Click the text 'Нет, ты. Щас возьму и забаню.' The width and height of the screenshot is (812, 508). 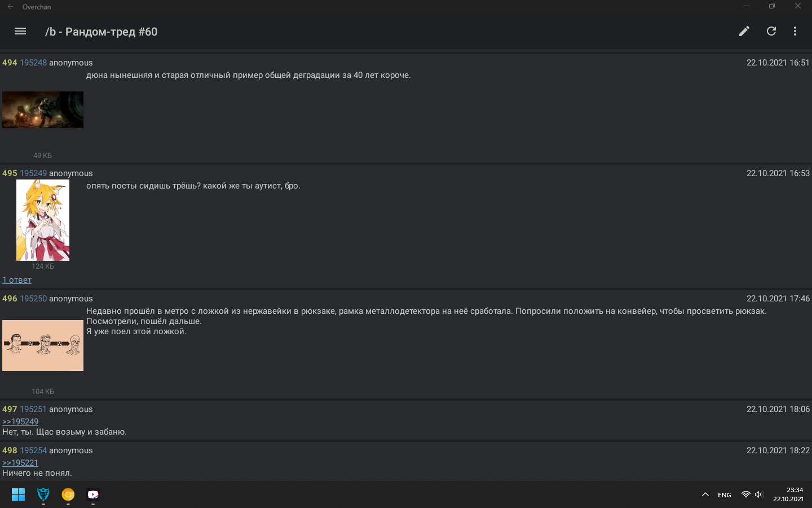click(x=64, y=432)
